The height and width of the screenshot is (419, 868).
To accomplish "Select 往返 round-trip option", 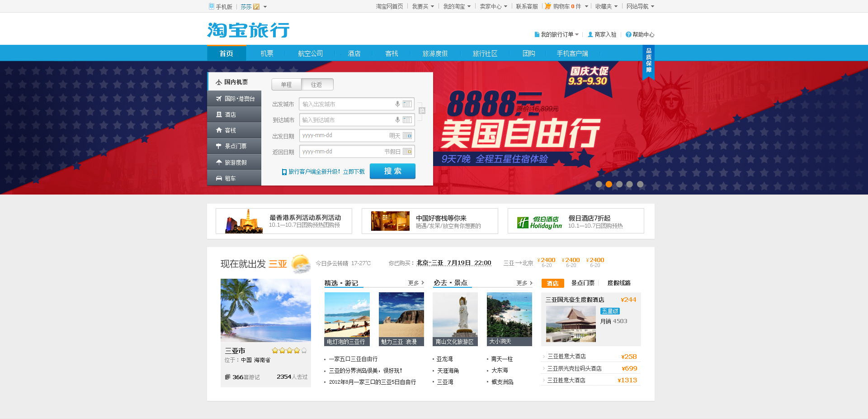I will (x=317, y=85).
